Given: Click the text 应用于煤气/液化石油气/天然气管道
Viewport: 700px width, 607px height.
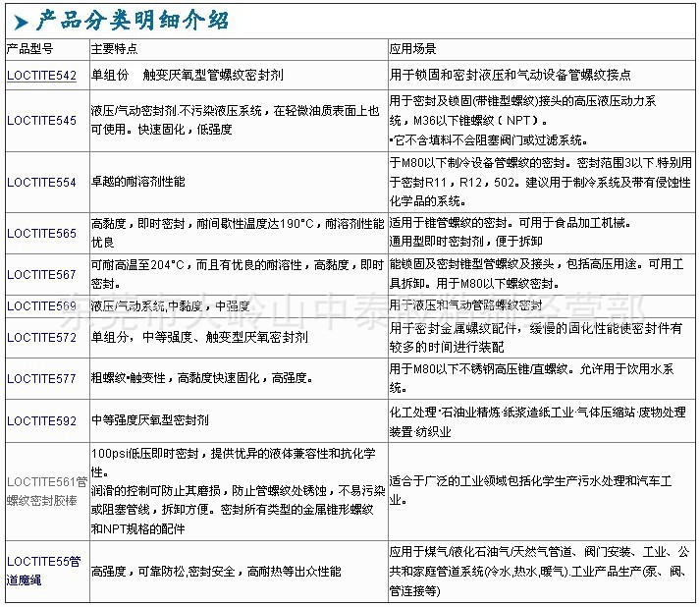Looking at the screenshot, I should (481, 552).
